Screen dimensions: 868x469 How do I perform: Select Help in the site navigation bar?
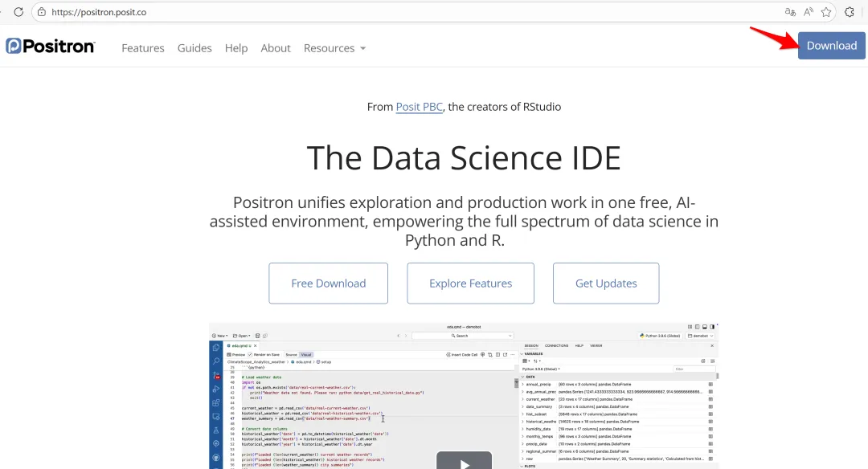tap(235, 48)
